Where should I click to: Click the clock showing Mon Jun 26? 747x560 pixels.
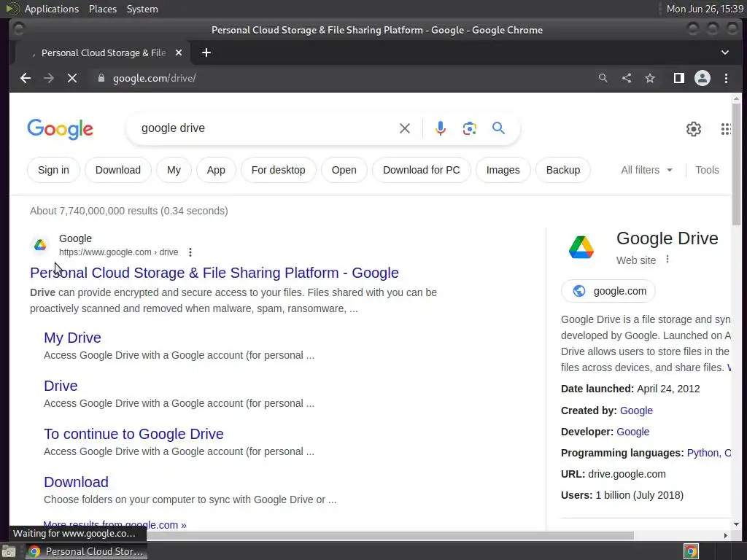tap(705, 9)
